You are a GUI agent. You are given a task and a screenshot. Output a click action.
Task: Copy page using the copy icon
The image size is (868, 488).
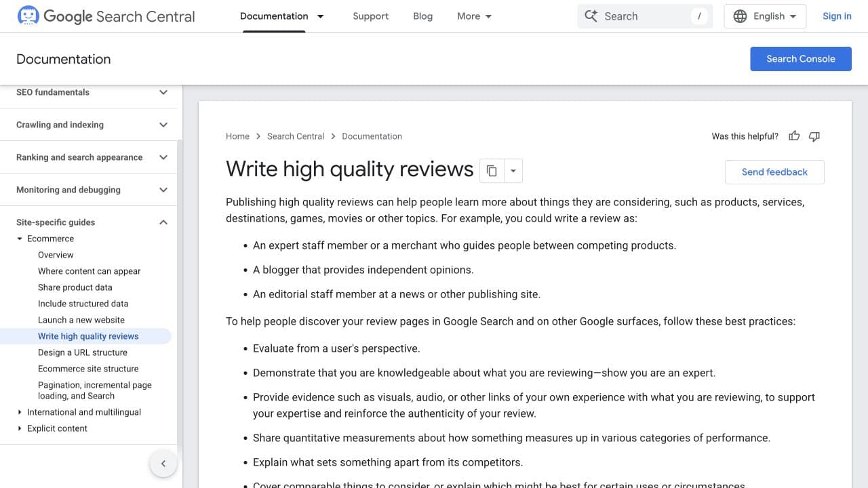point(492,171)
